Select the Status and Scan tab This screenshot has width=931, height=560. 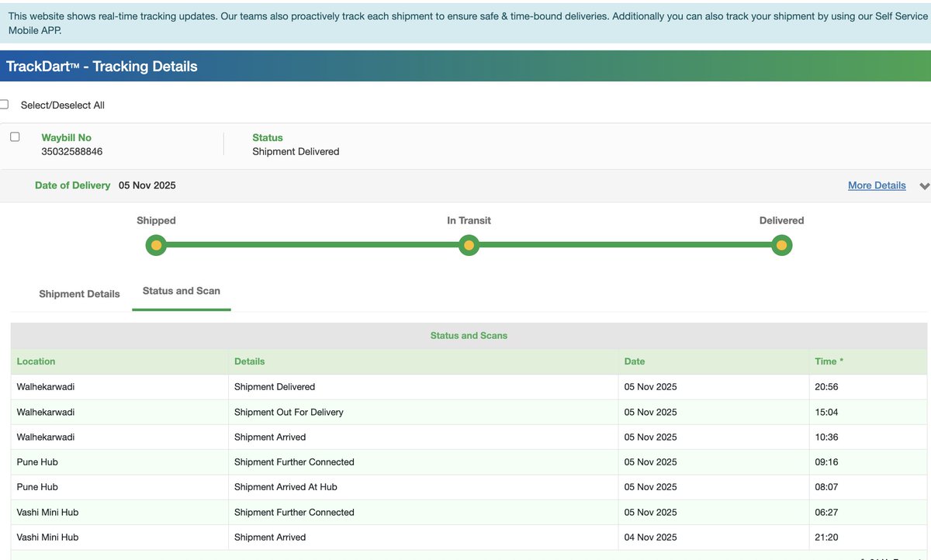tap(182, 291)
